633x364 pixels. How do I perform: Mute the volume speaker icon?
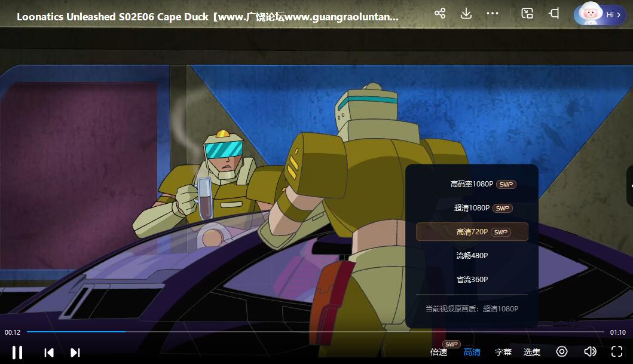(x=590, y=352)
